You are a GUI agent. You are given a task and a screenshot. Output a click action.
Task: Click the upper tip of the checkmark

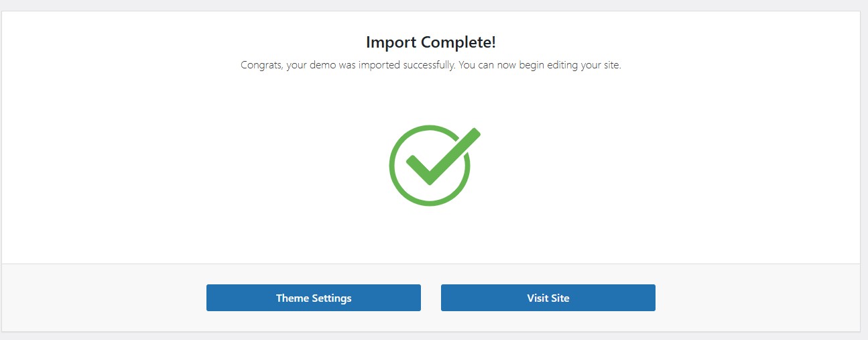click(x=475, y=133)
